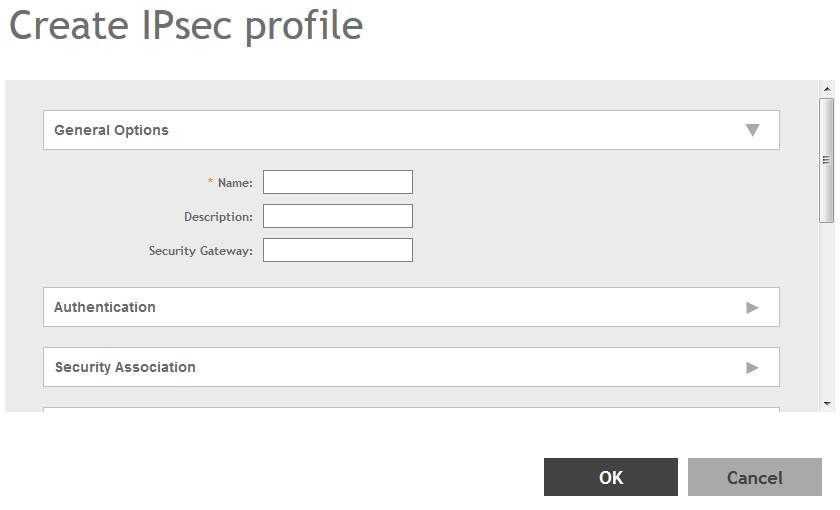Open the Authentication section header
The image size is (840, 510).
(x=105, y=307)
